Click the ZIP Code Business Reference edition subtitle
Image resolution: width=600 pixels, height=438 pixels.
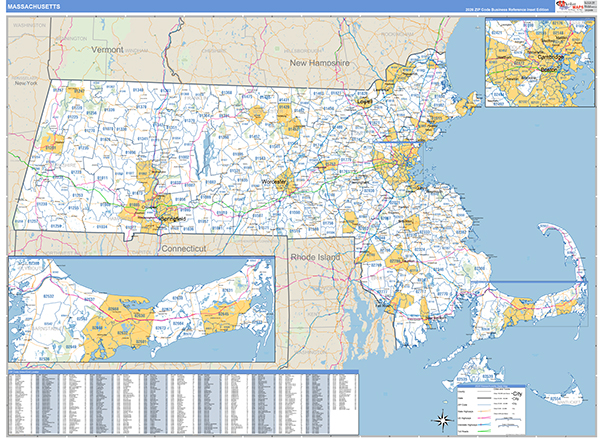[x=507, y=10]
